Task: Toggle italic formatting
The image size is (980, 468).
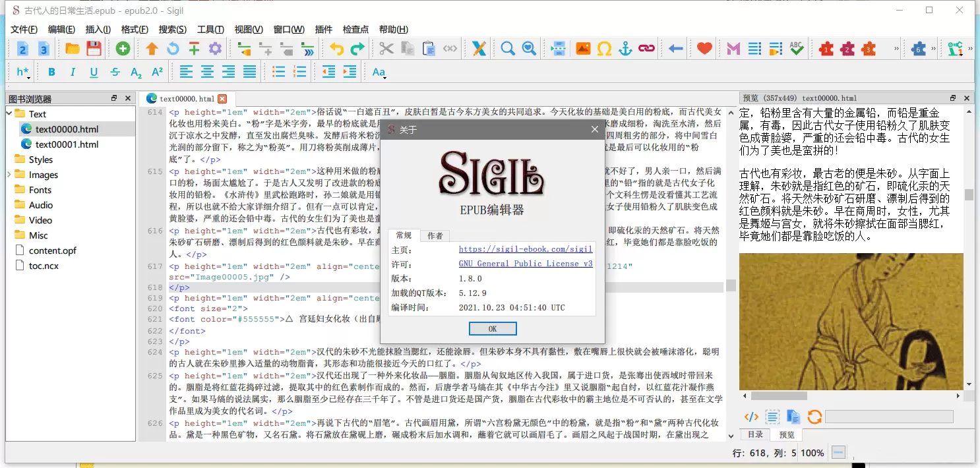Action: click(x=73, y=72)
